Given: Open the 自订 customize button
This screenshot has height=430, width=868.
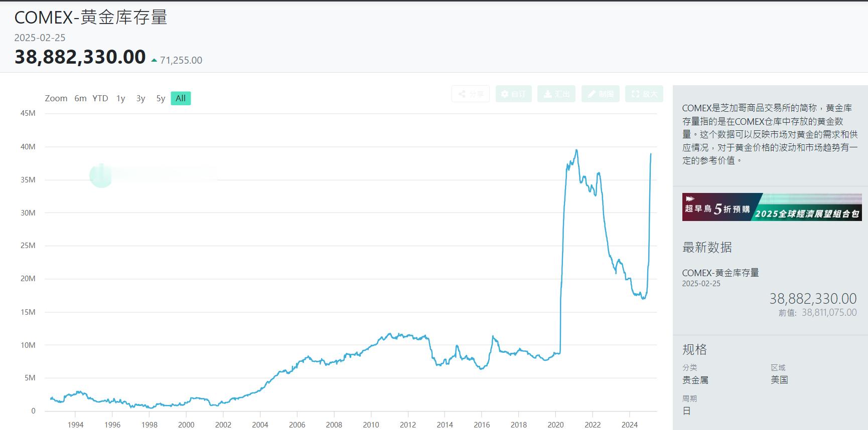Looking at the screenshot, I should coord(514,94).
